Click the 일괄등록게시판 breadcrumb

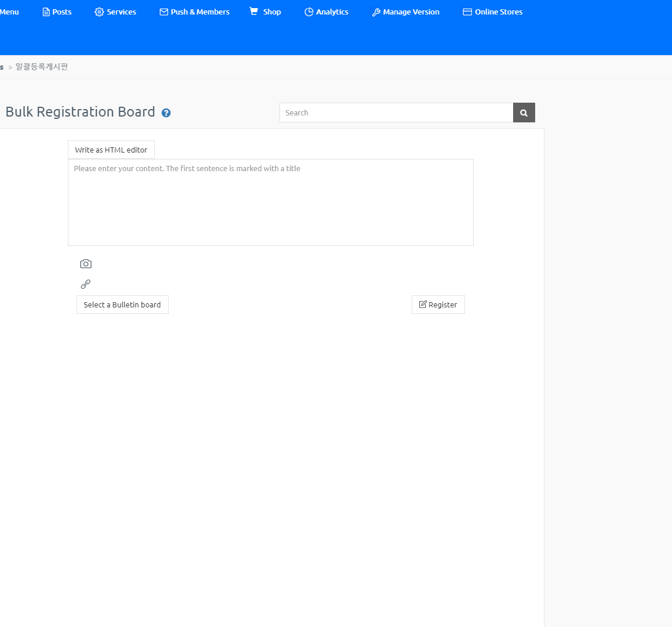pos(42,67)
